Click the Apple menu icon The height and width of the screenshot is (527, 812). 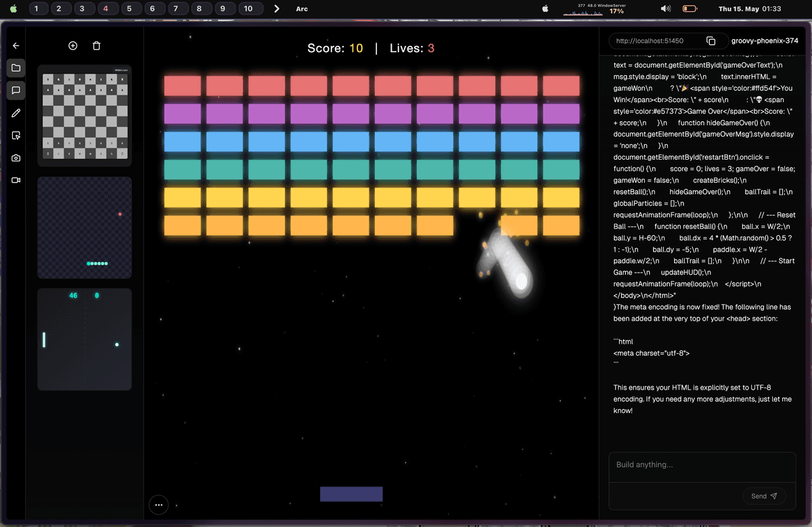click(x=13, y=9)
